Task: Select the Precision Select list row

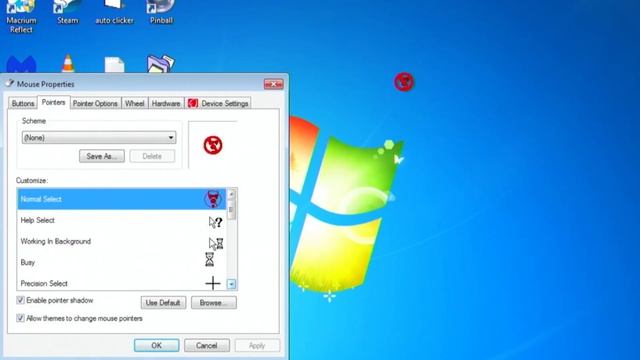Action: point(122,283)
